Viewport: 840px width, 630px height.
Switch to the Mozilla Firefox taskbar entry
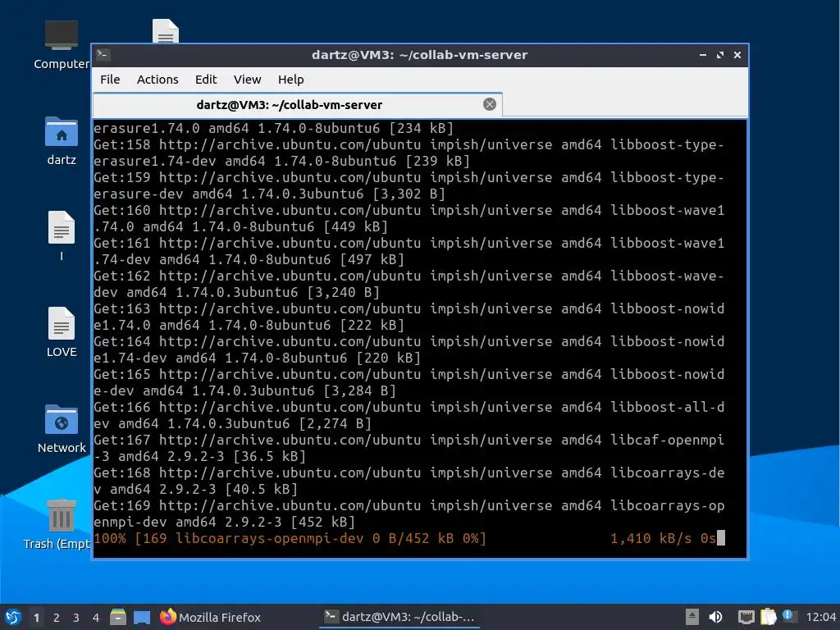tap(210, 617)
